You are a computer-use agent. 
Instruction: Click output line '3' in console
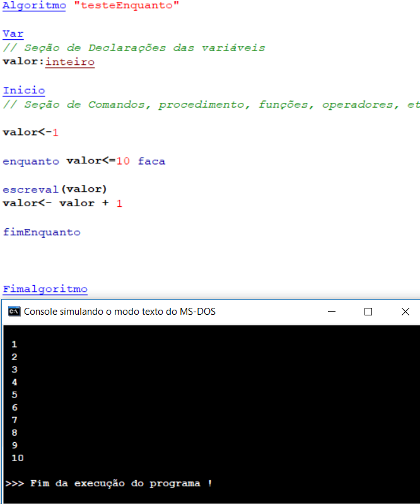14,370
